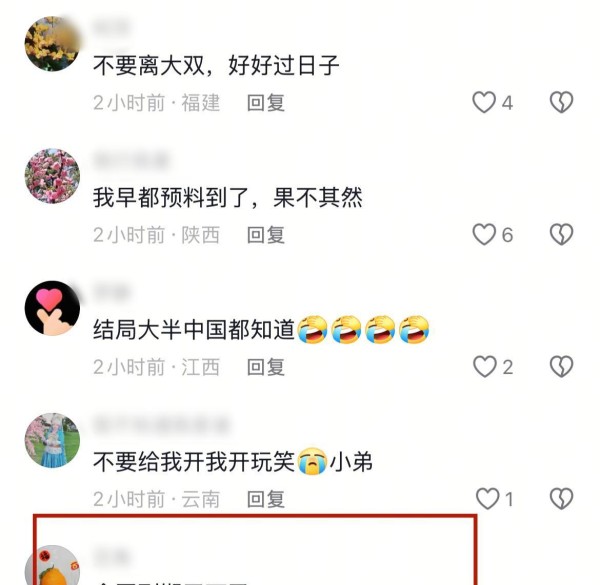The image size is (600, 585).
Task: Like the comment from 福建
Action: pos(484,103)
